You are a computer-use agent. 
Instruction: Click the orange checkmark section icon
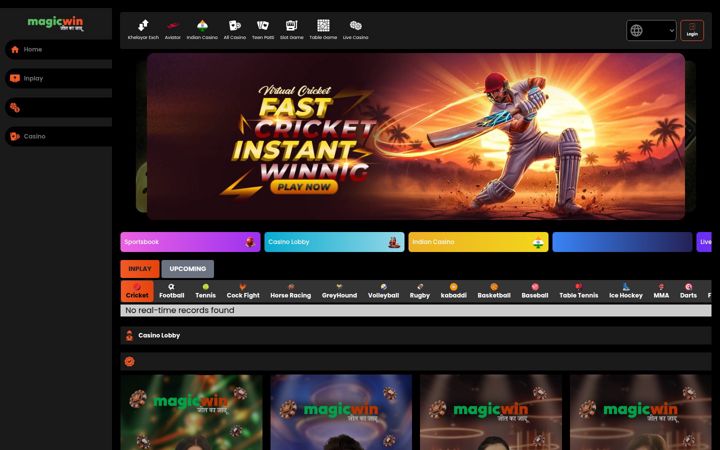(x=129, y=362)
